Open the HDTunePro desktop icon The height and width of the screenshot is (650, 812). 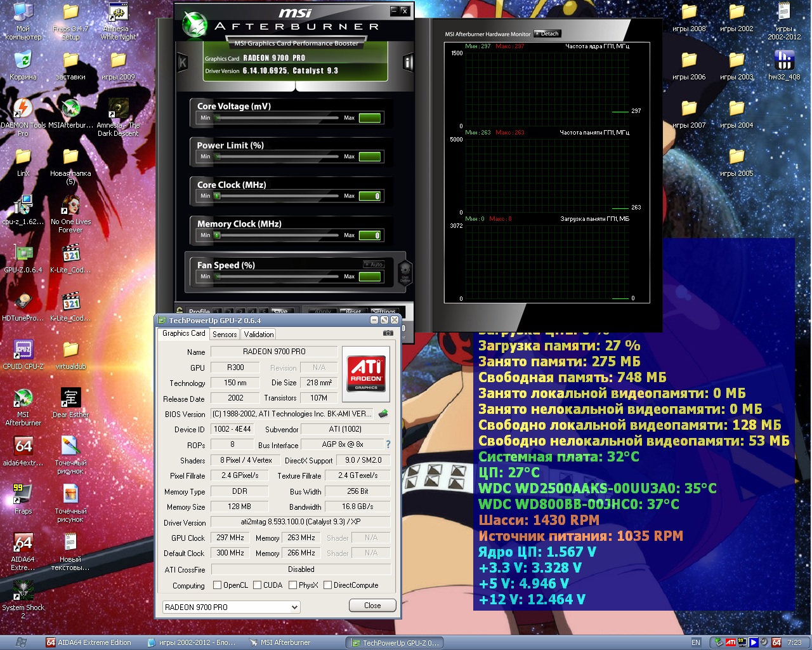23,307
